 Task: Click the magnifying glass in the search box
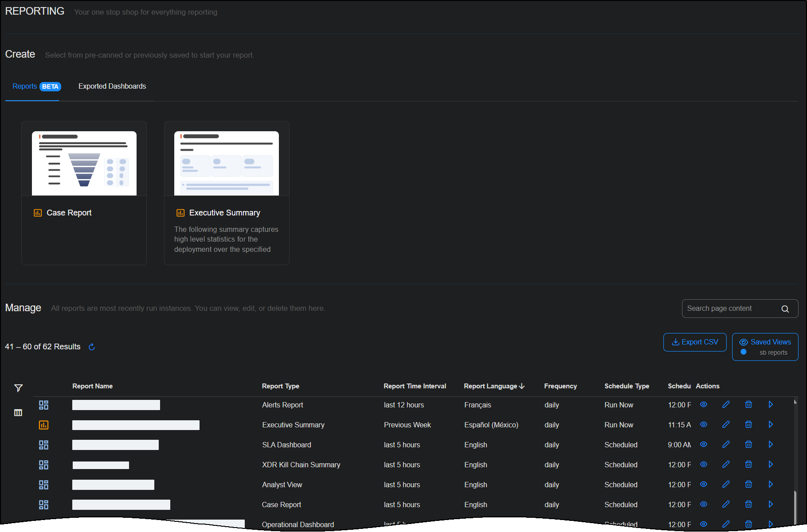click(x=785, y=309)
